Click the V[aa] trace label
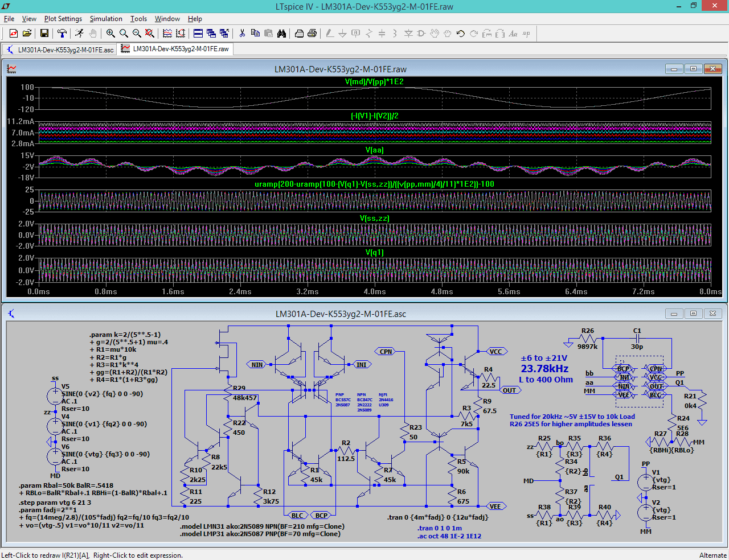This screenshot has height=560, width=729. pyautogui.click(x=374, y=150)
